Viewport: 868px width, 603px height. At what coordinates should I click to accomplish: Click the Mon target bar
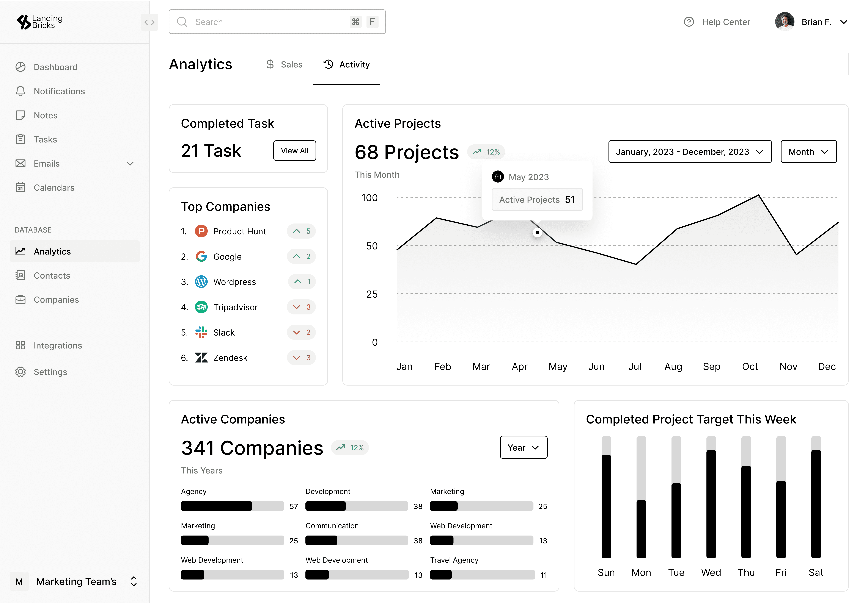(641, 497)
